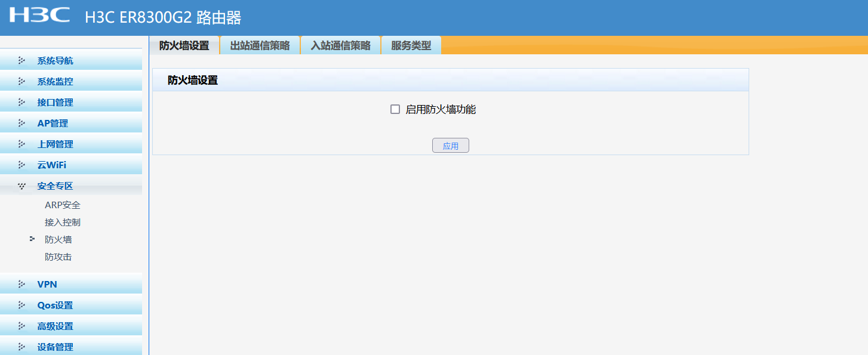Click collapse arrow icon beside 安全专区
The height and width of the screenshot is (355, 868).
(22, 186)
